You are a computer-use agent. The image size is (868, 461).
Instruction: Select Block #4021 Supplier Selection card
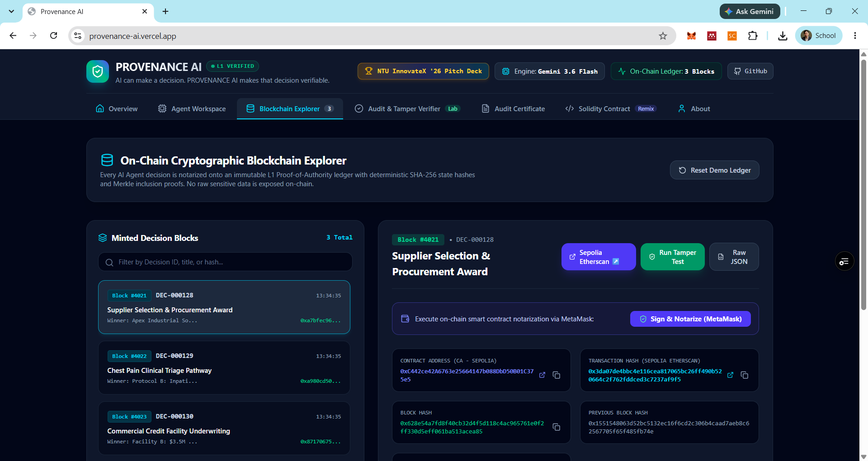(224, 307)
